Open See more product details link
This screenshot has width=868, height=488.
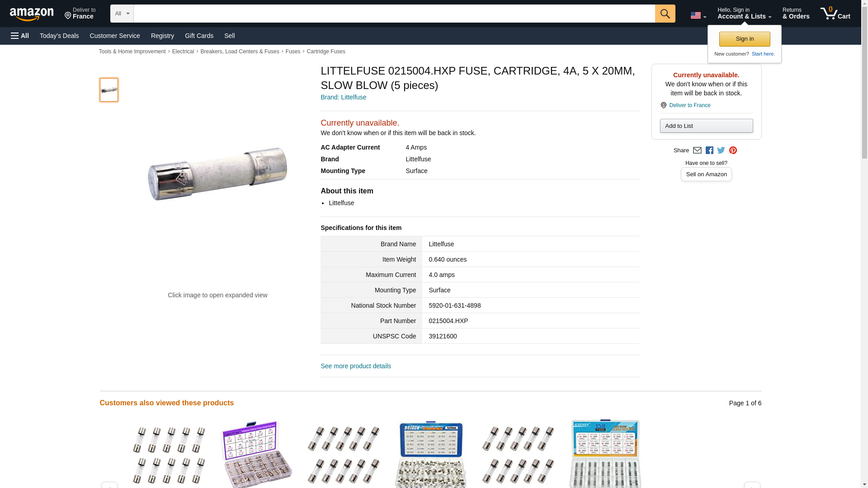tap(356, 366)
